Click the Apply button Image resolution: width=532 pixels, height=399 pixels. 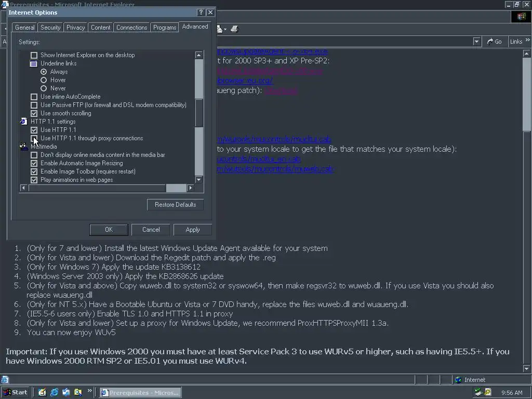pyautogui.click(x=193, y=230)
